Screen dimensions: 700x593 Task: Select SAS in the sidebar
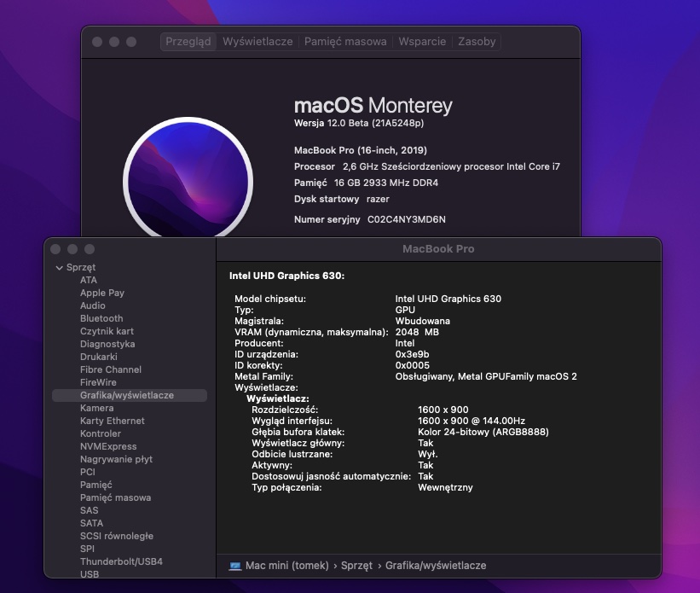pyautogui.click(x=89, y=510)
